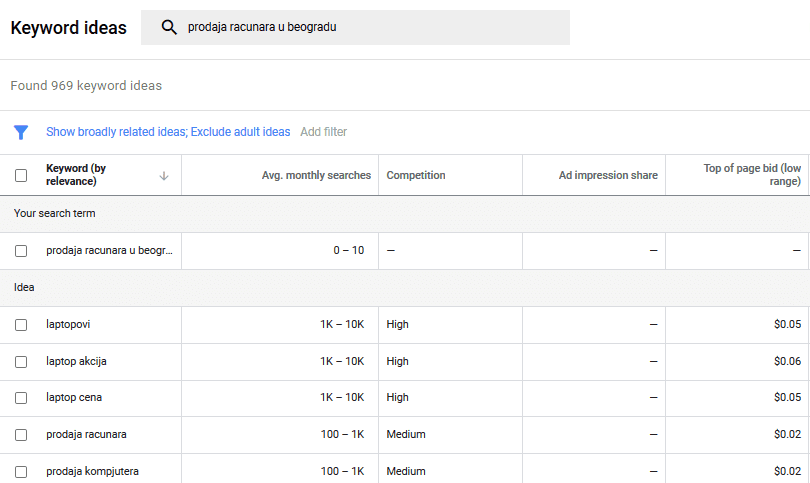The width and height of the screenshot is (810, 483).
Task: Click 'prodaja racunara u beogr...' search term keyword
Action: click(110, 250)
